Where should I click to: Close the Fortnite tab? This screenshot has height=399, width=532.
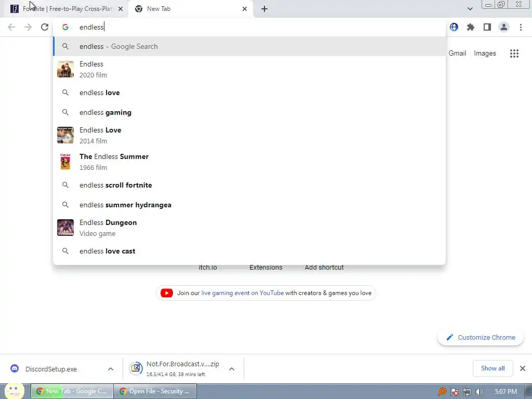click(x=121, y=9)
